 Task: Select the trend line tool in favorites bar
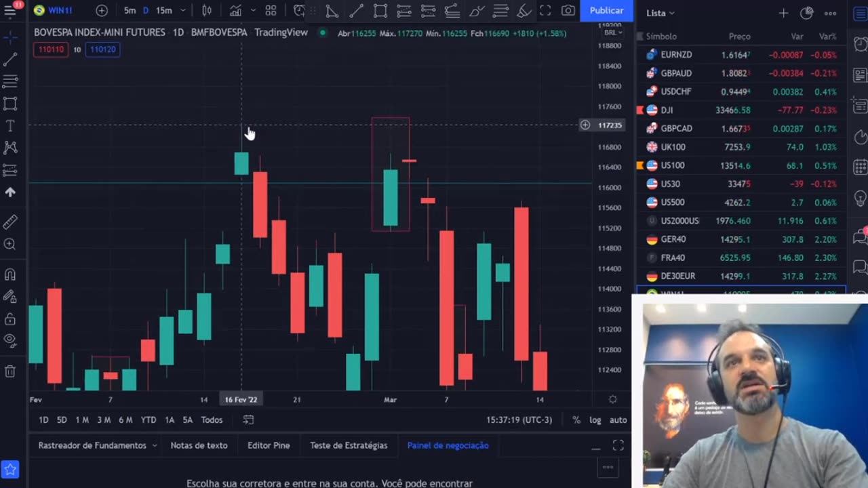click(355, 10)
